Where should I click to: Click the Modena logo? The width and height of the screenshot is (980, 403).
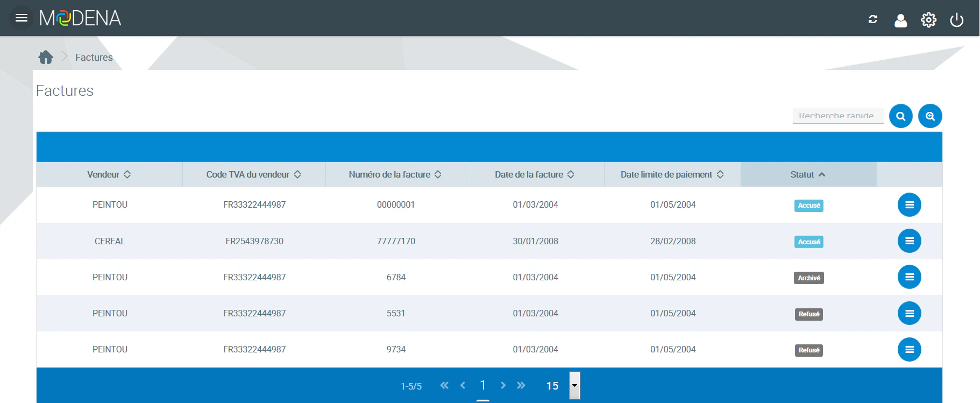80,18
